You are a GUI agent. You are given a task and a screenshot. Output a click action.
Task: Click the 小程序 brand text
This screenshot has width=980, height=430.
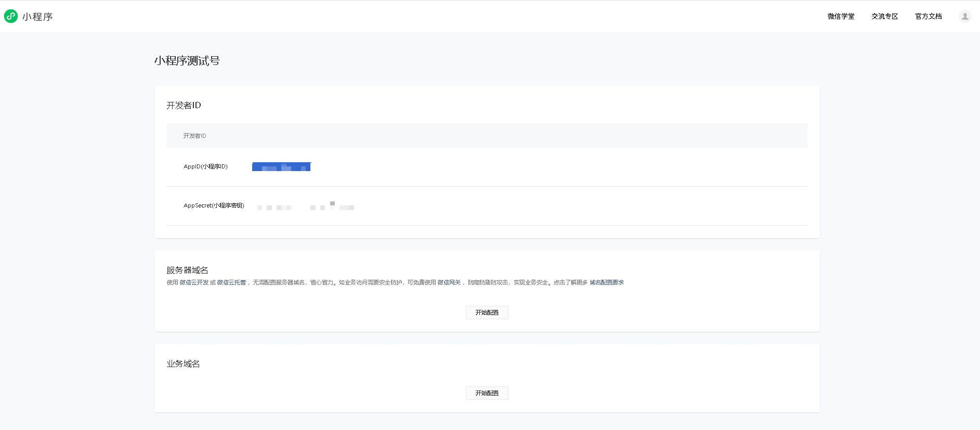[x=37, y=17]
